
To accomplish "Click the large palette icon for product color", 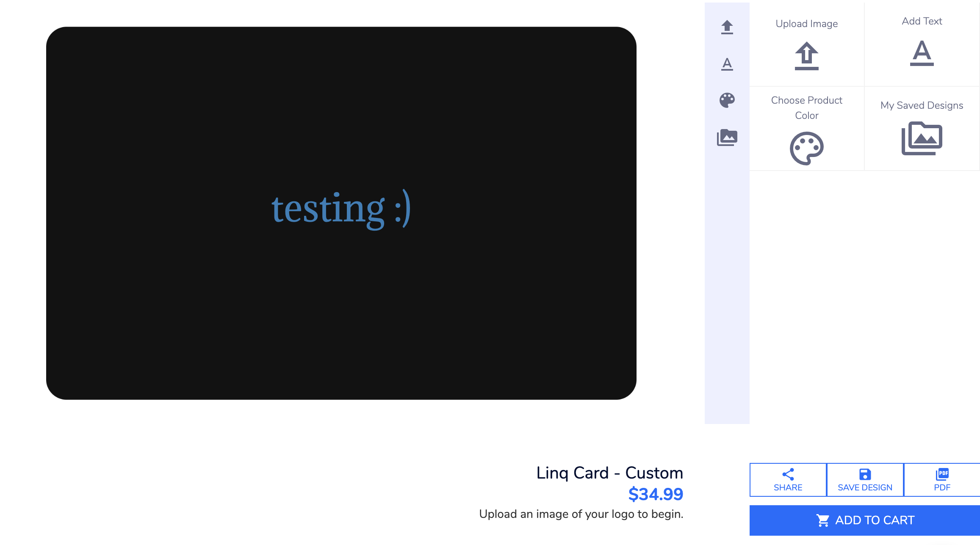I will coord(806,148).
